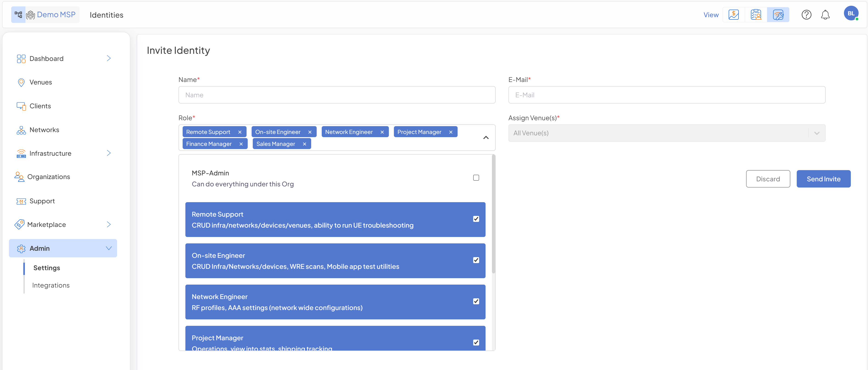Uncheck the Remote Support role checkbox
Screen dimensions: 868x370
click(x=476, y=219)
